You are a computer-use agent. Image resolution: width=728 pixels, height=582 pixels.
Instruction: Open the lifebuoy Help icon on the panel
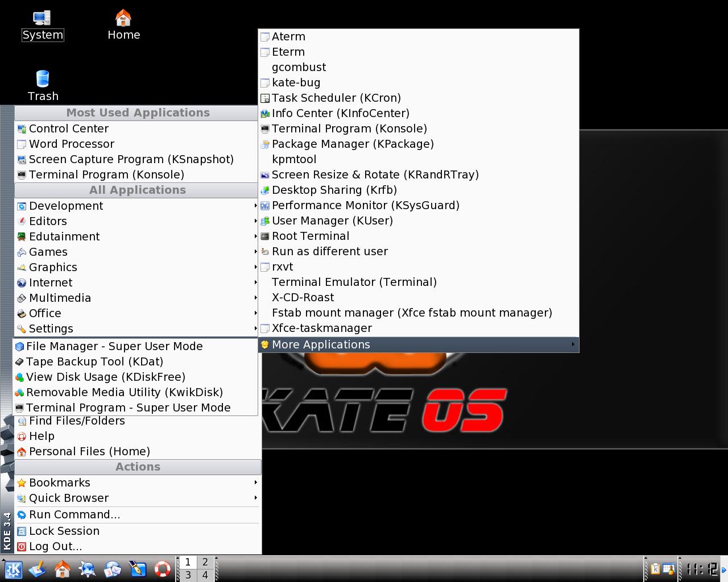pyautogui.click(x=163, y=569)
